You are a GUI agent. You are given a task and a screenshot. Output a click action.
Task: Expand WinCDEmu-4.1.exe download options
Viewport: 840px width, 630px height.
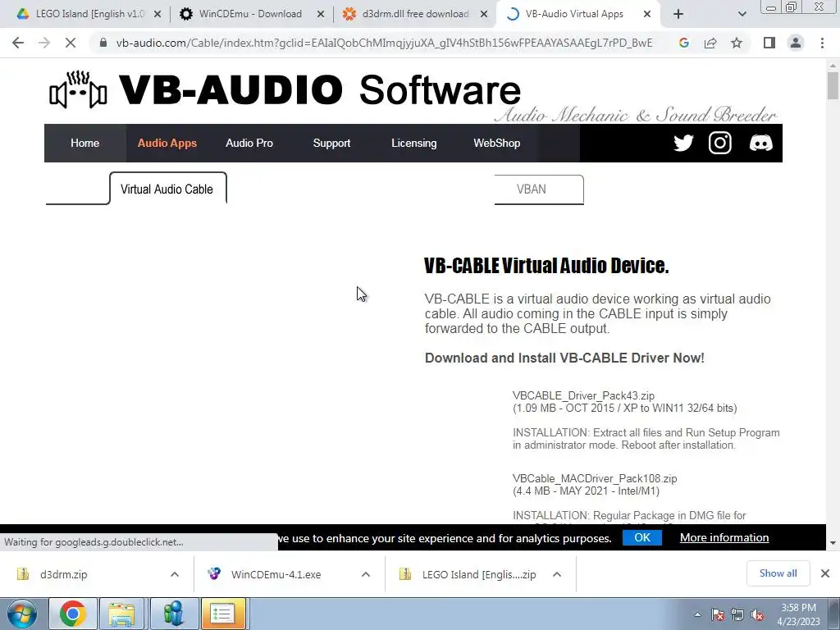tap(366, 574)
